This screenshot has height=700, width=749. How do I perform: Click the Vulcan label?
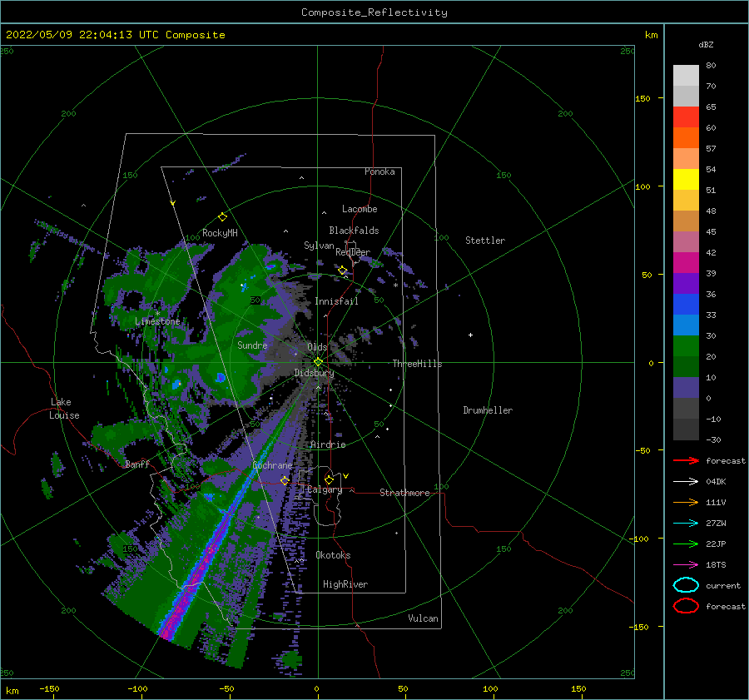(x=424, y=618)
